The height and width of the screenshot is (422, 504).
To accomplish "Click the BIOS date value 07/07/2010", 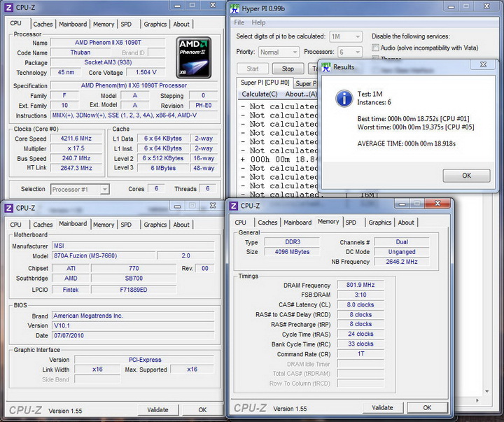I will (133, 335).
